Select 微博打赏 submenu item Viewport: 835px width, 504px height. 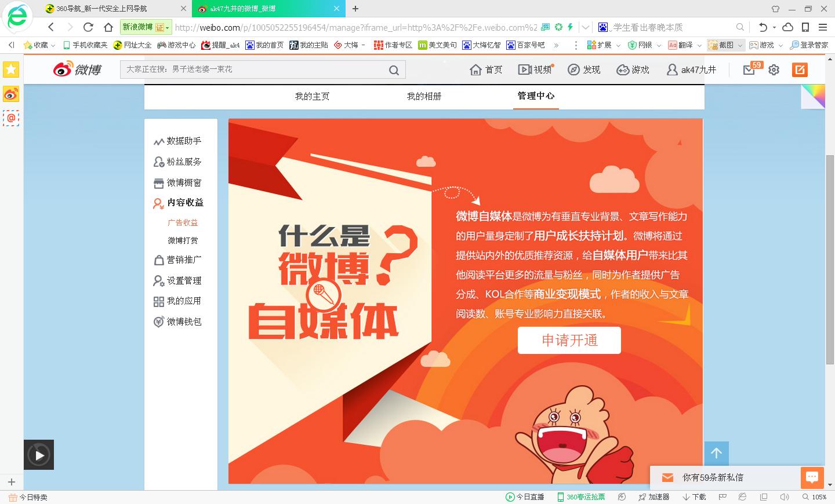click(183, 240)
